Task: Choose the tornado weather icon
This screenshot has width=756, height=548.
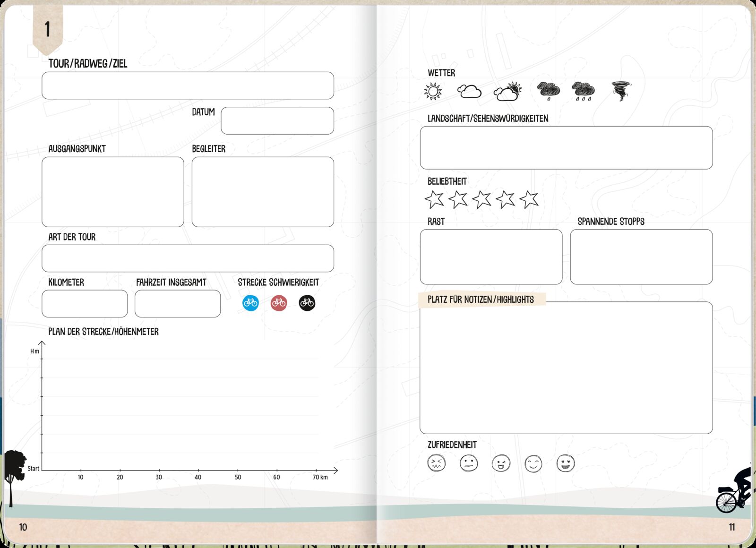Action: tap(621, 91)
